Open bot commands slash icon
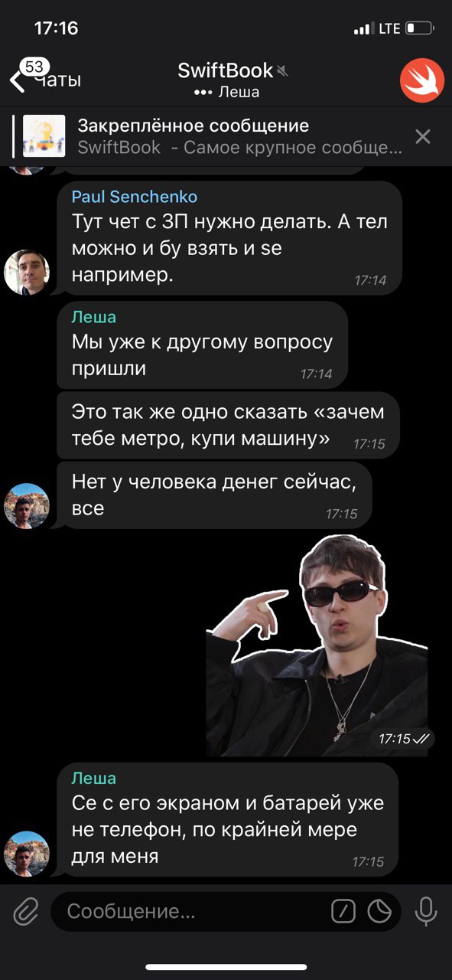 pos(343,911)
